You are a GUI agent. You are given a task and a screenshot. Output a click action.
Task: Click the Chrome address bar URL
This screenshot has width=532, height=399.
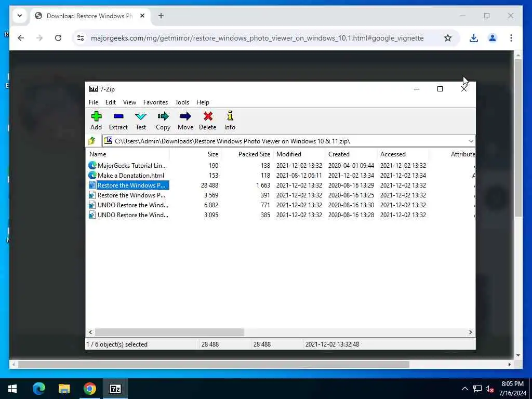tap(257, 38)
